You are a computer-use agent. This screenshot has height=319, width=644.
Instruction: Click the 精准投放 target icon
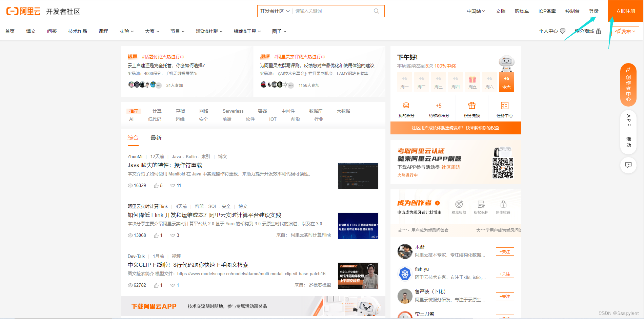pyautogui.click(x=459, y=204)
